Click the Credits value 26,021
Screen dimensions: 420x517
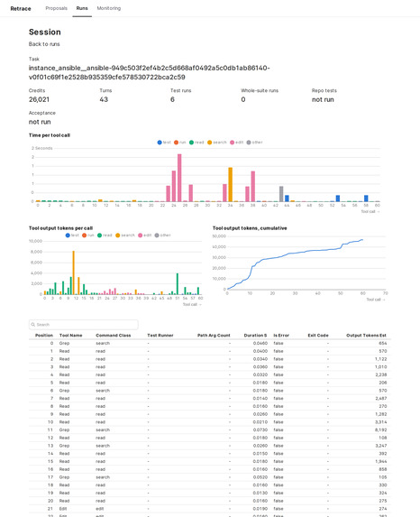[x=39, y=99]
